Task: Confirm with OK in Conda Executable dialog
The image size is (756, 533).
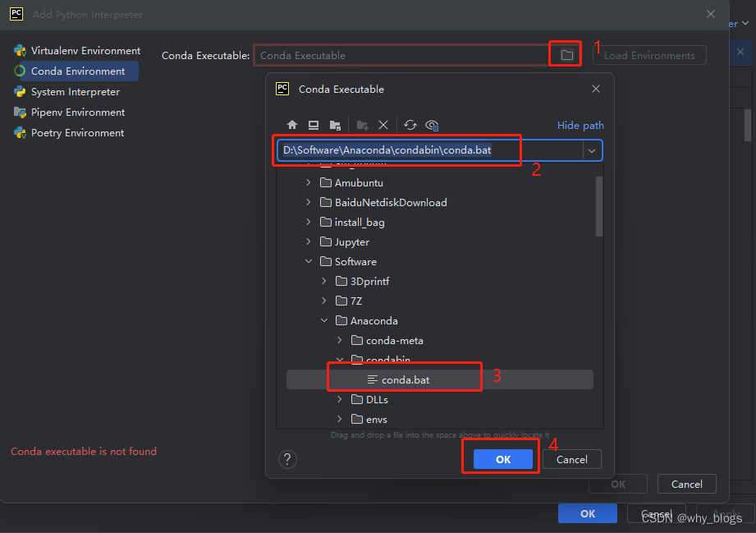Action: (x=503, y=459)
